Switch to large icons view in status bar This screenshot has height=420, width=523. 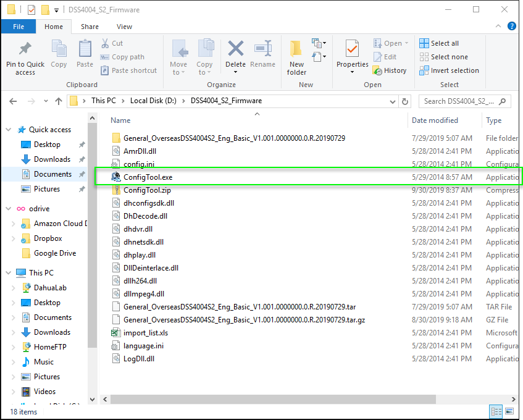[509, 411]
